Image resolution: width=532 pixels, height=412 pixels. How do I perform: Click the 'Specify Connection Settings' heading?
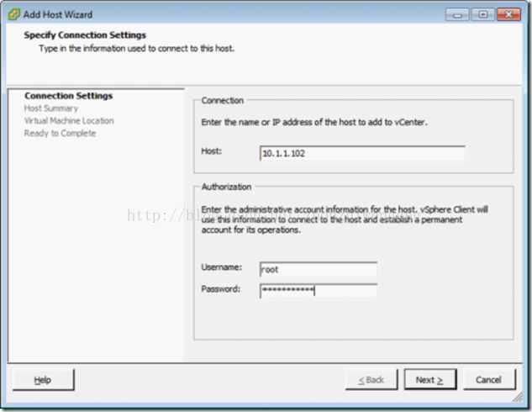point(85,35)
